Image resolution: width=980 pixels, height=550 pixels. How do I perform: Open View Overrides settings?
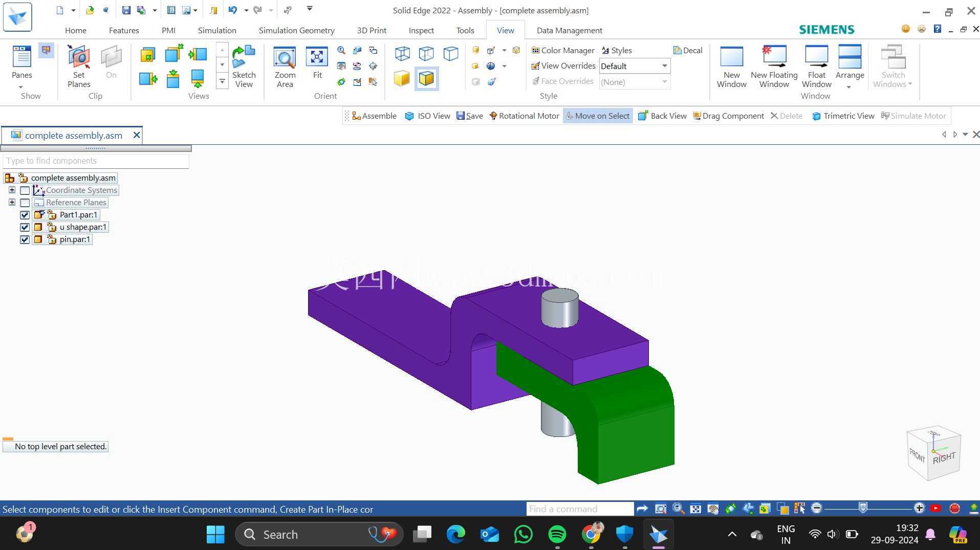pos(563,65)
